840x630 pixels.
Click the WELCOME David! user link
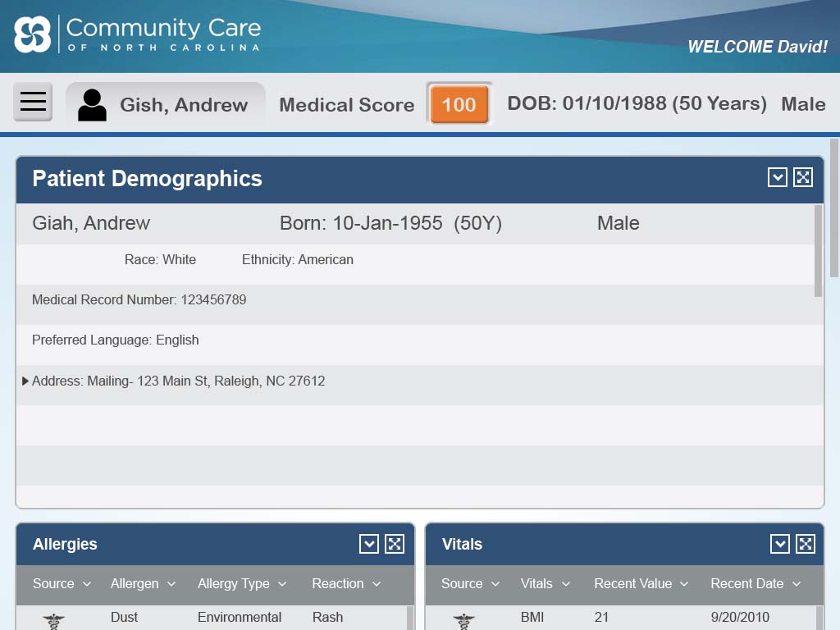[x=756, y=47]
